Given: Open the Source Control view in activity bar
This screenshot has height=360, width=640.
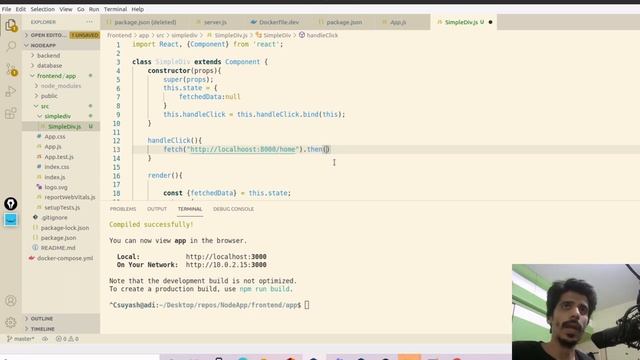Looking at the screenshot, I should click(11, 69).
